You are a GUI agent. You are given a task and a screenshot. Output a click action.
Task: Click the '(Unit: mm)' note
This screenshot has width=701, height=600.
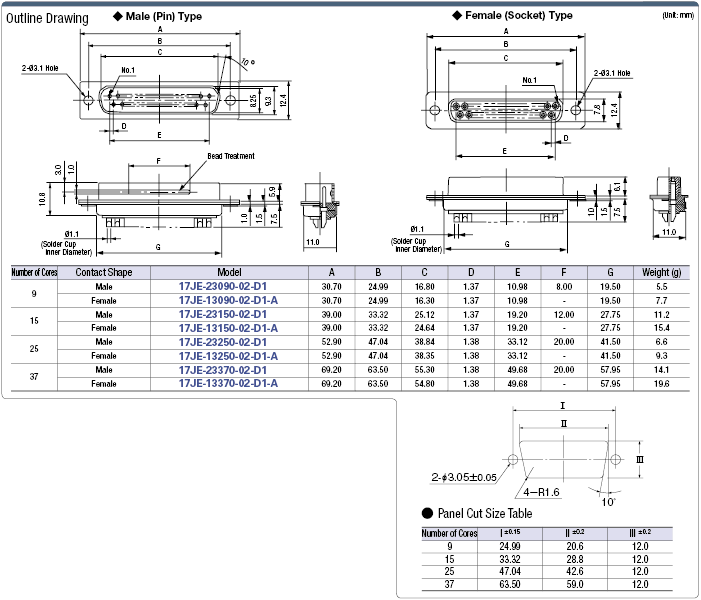678,16
